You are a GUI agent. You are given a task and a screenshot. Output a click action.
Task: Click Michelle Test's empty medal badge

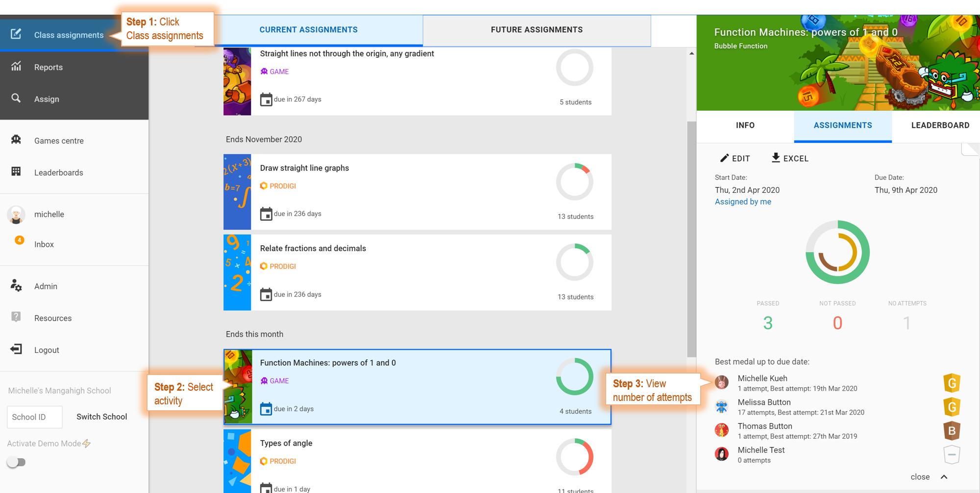point(952,455)
